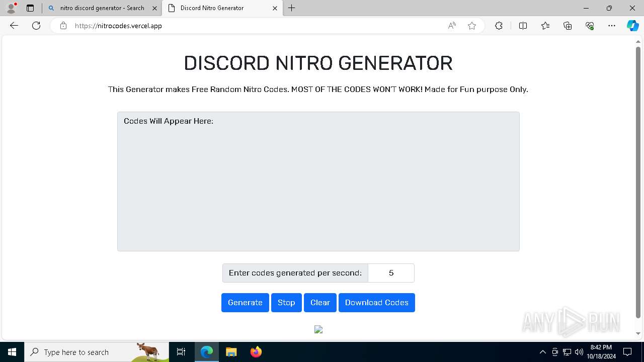Close the nitro discord generator search tab

click(x=154, y=8)
